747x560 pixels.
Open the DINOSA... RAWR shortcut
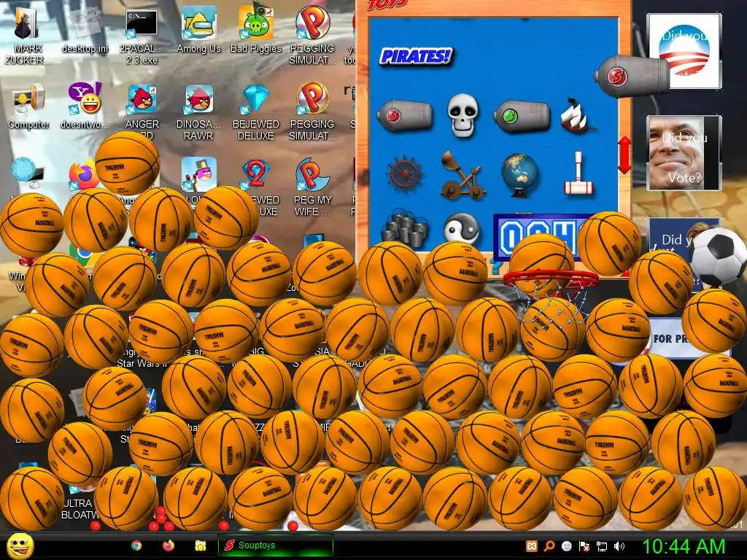(x=198, y=112)
